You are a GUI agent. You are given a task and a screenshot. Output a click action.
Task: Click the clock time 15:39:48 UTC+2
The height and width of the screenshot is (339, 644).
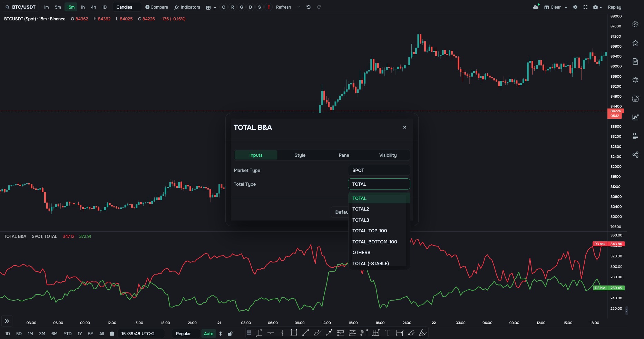pyautogui.click(x=138, y=333)
